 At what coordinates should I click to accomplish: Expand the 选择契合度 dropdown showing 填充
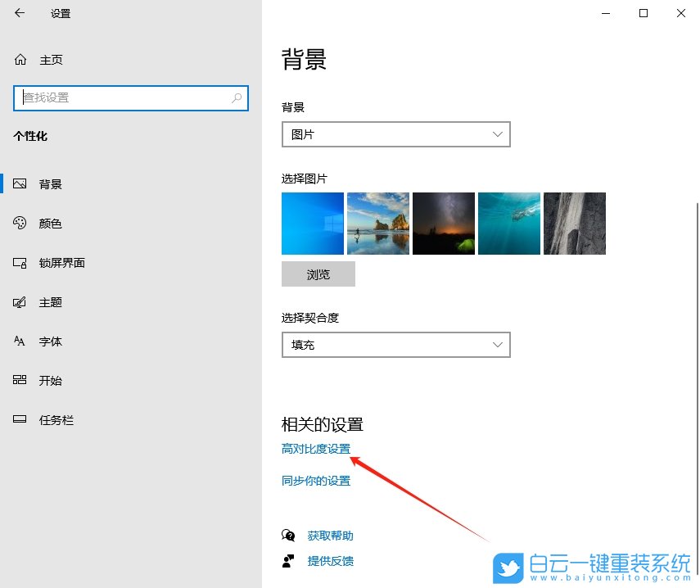pyautogui.click(x=395, y=345)
